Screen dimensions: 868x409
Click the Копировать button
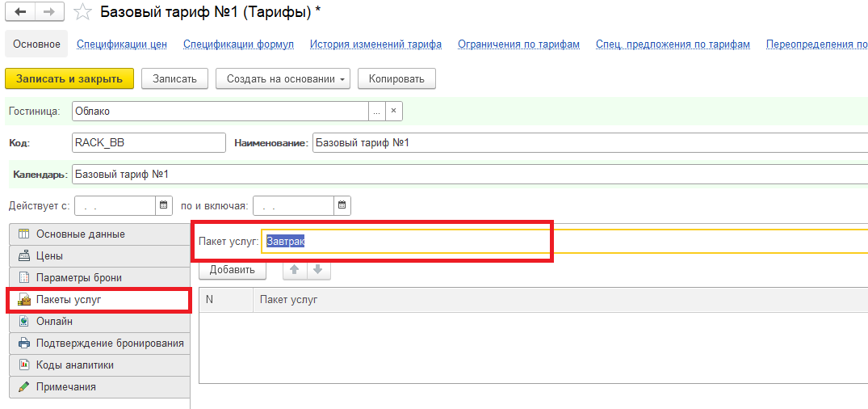[397, 78]
